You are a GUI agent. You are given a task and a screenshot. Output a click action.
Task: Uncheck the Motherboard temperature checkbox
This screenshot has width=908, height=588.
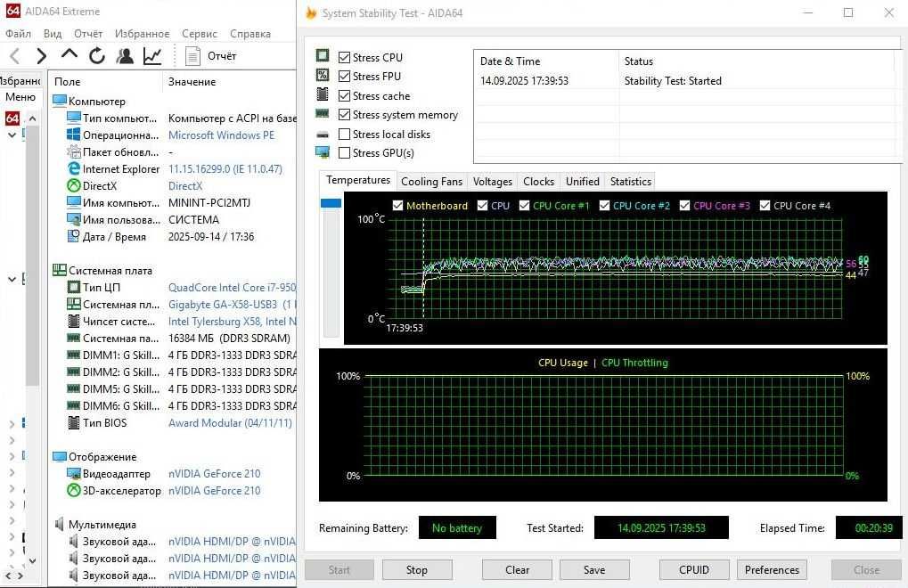(x=397, y=206)
